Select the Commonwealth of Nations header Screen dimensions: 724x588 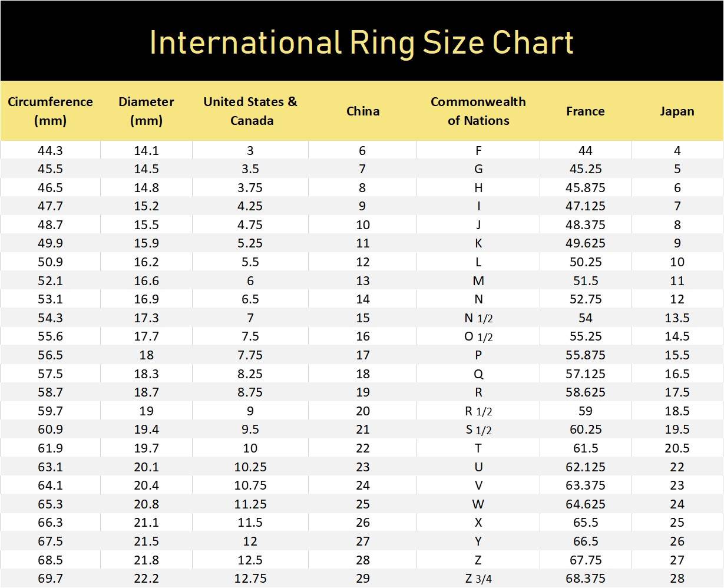tap(478, 111)
